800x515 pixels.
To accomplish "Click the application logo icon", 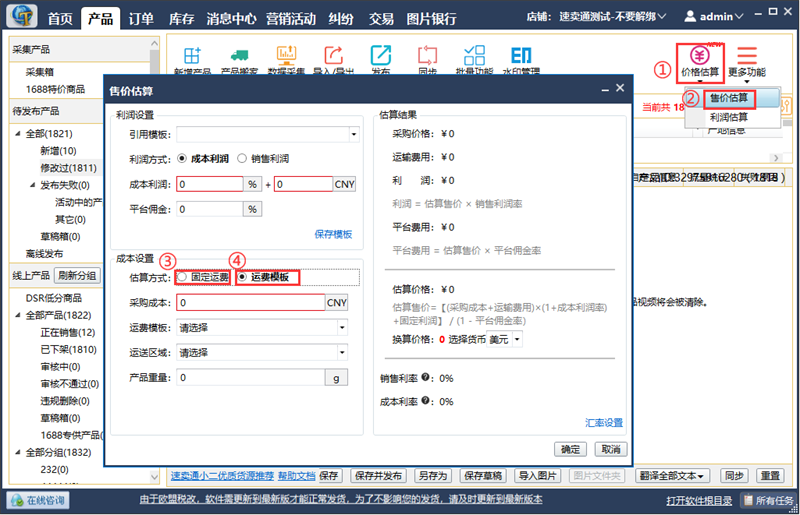I will click(22, 16).
